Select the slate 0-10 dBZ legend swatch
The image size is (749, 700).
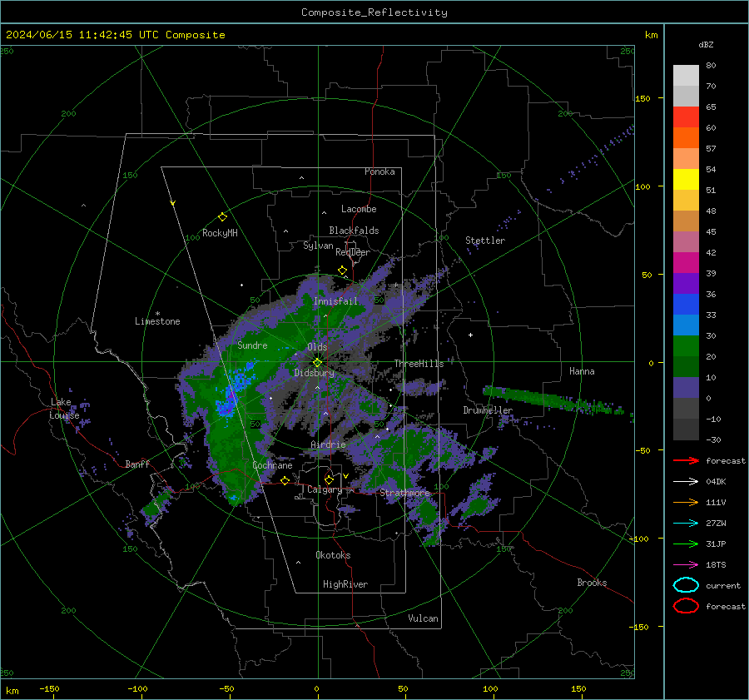click(x=686, y=388)
